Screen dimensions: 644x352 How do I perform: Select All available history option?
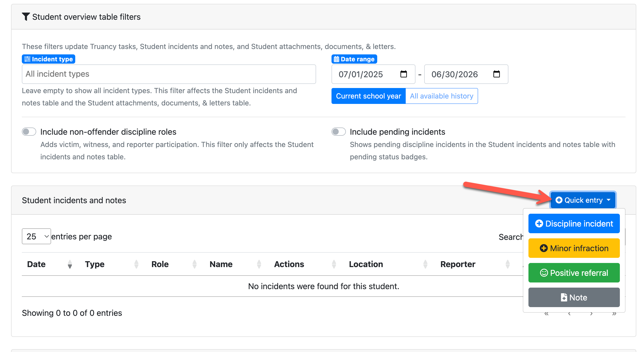pos(441,96)
